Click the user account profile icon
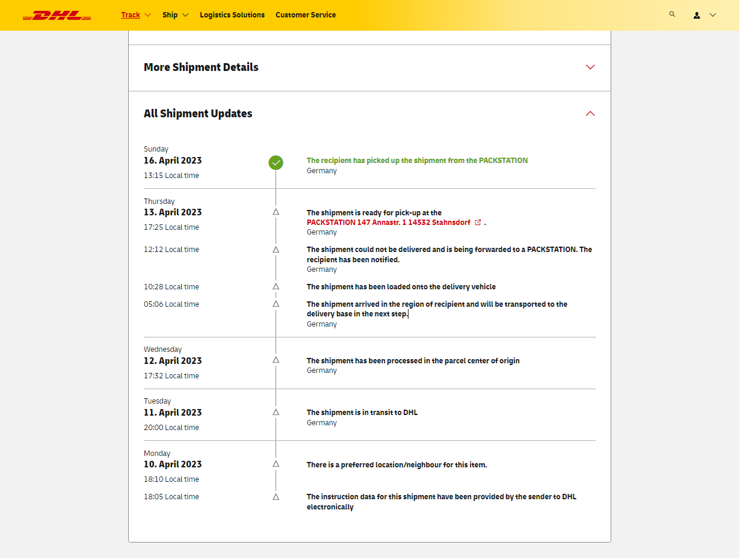The width and height of the screenshot is (740, 560). tap(697, 15)
